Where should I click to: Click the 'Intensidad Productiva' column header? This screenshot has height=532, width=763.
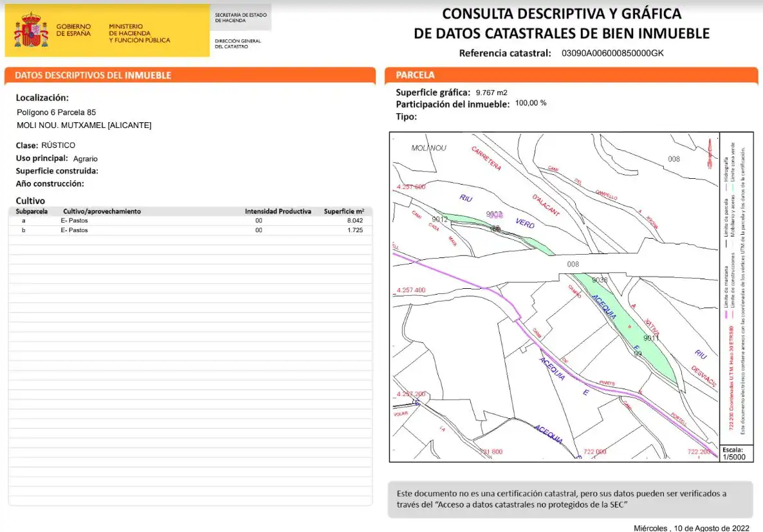coord(278,211)
